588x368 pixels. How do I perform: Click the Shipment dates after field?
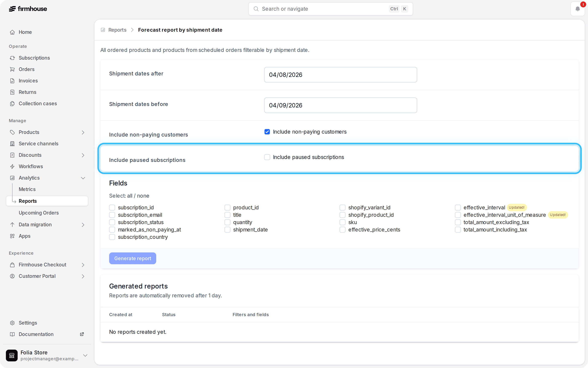click(340, 75)
